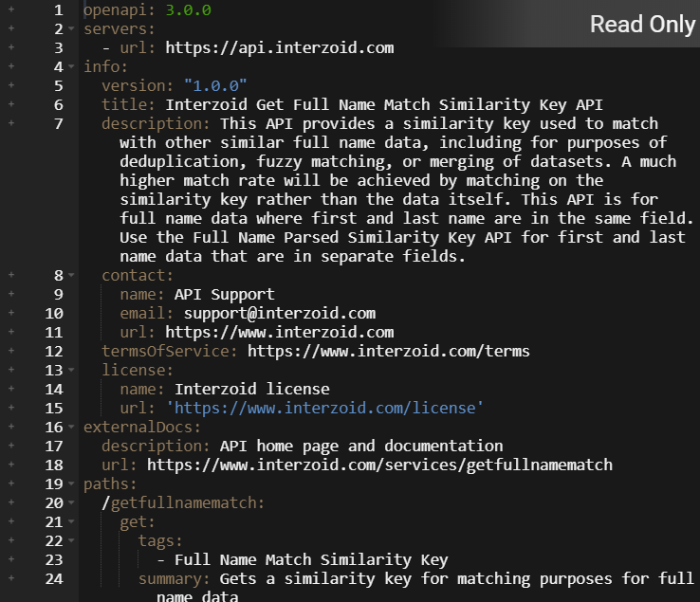
Task: Click the 'paths:' key on line 19
Action: click(x=110, y=483)
